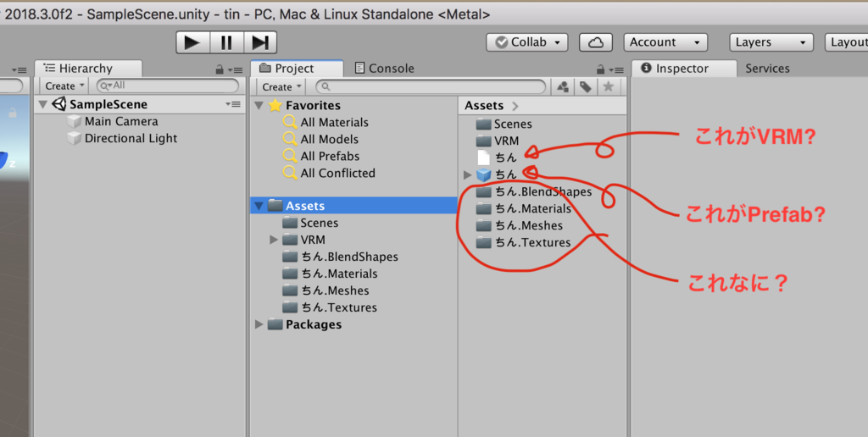Expand the VRM folder tree triangle
868x437 pixels.
click(x=274, y=240)
